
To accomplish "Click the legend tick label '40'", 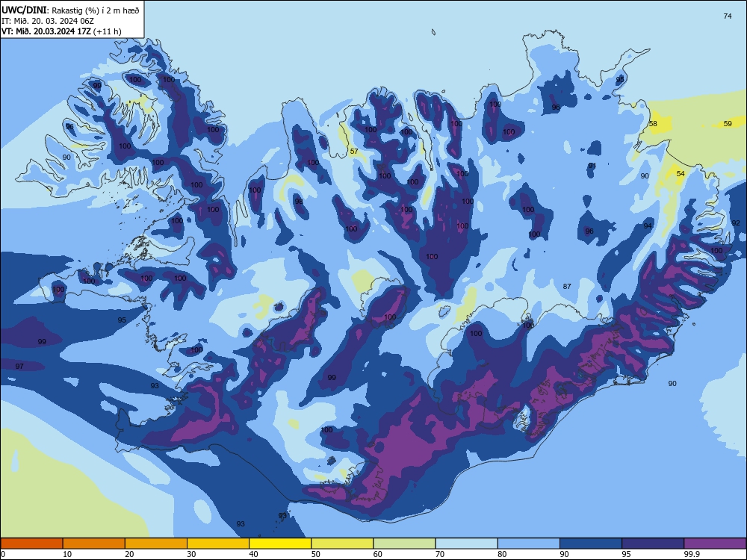I will click(x=253, y=554).
